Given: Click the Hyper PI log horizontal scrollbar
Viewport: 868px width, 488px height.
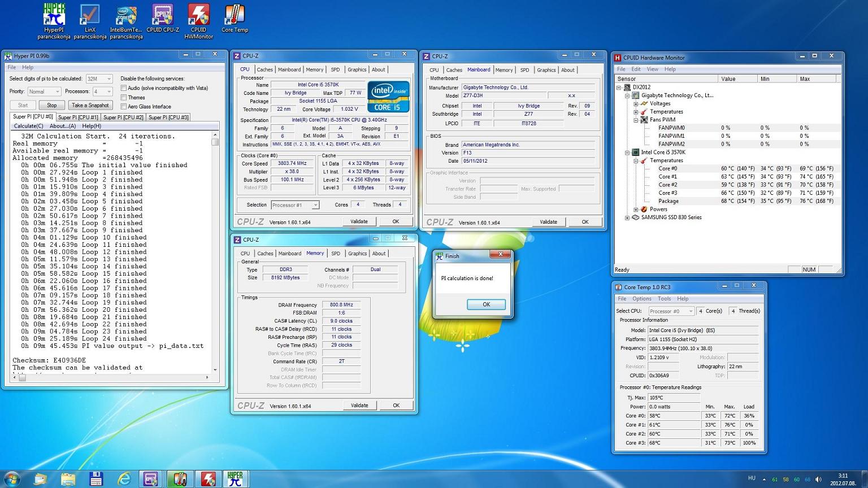Looking at the screenshot, I should (x=111, y=377).
